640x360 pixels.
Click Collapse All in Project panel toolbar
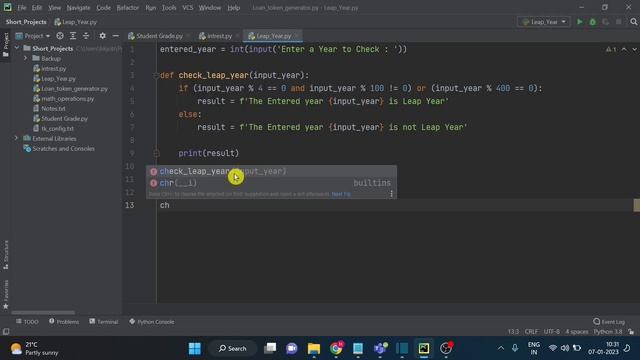pyautogui.click(x=86, y=36)
